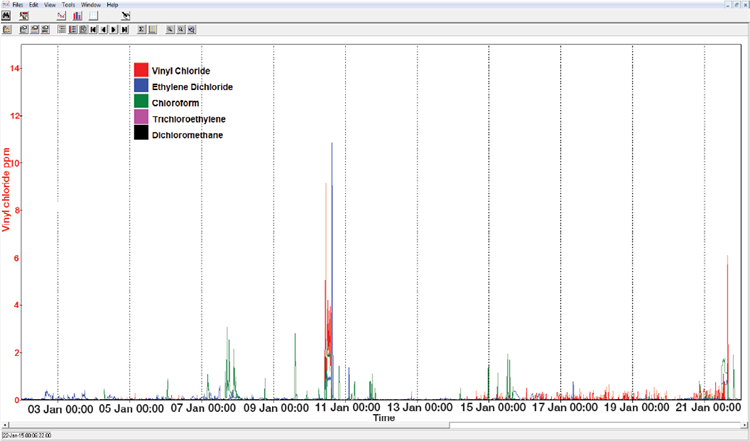Click the status bar timestamp text

point(26,435)
